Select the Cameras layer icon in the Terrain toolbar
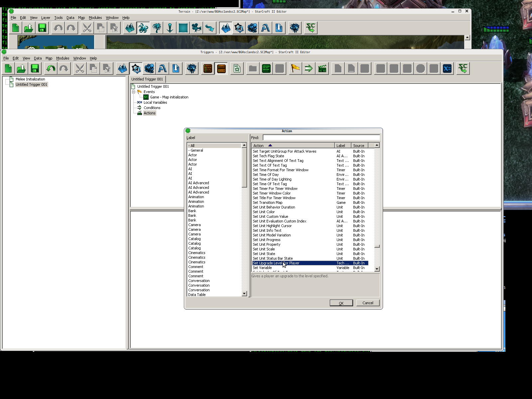The height and width of the screenshot is (399, 532). click(197, 28)
